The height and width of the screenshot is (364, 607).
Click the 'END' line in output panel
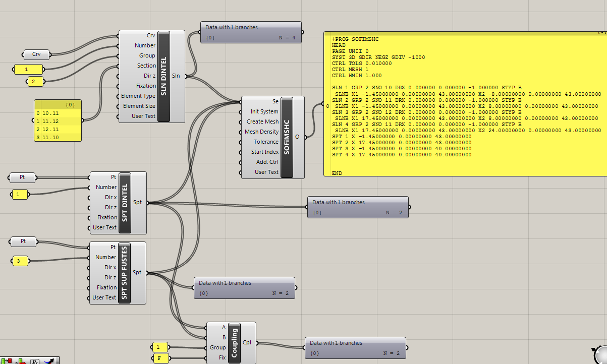coord(337,172)
